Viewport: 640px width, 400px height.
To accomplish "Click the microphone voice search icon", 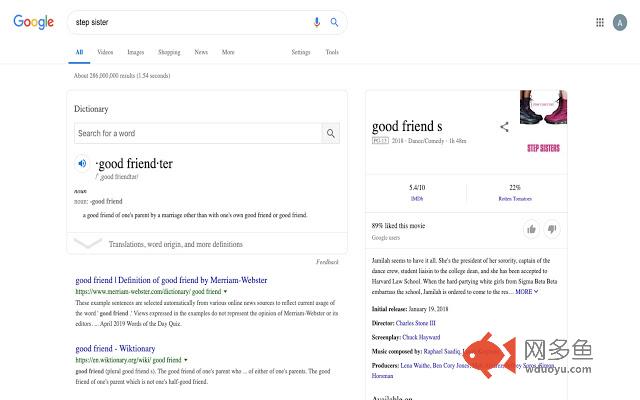I will coord(316,22).
